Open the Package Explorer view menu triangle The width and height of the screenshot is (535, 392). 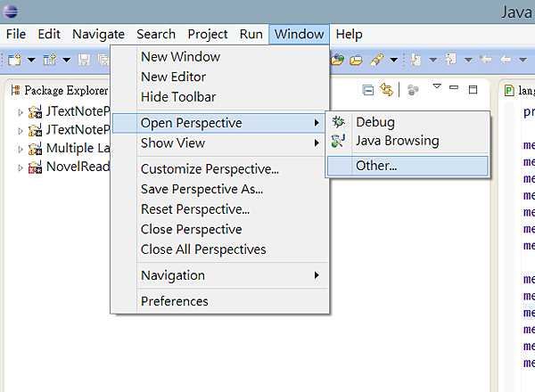tap(437, 87)
